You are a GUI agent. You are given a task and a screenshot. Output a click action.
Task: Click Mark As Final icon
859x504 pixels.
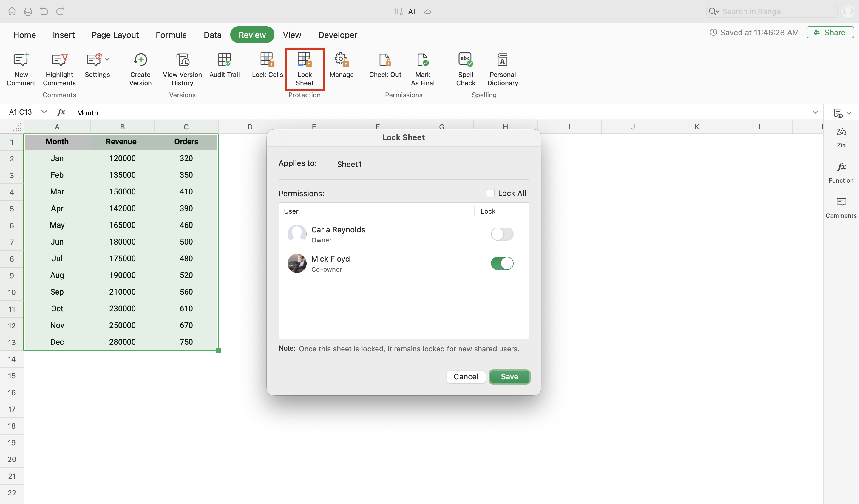[x=422, y=60]
